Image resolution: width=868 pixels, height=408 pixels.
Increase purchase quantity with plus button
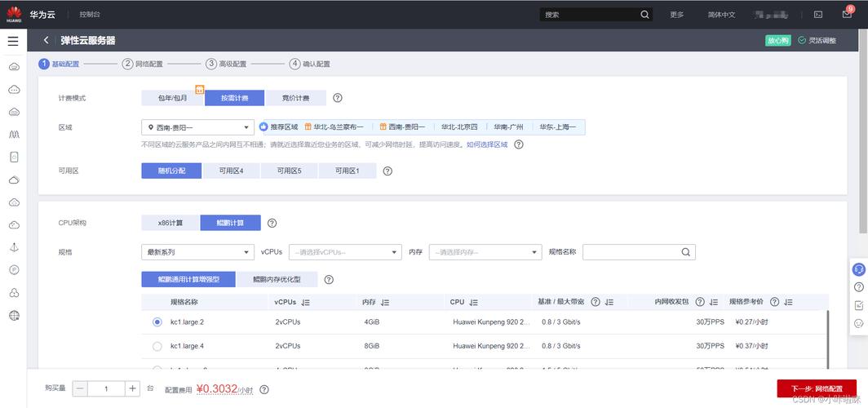click(x=133, y=389)
